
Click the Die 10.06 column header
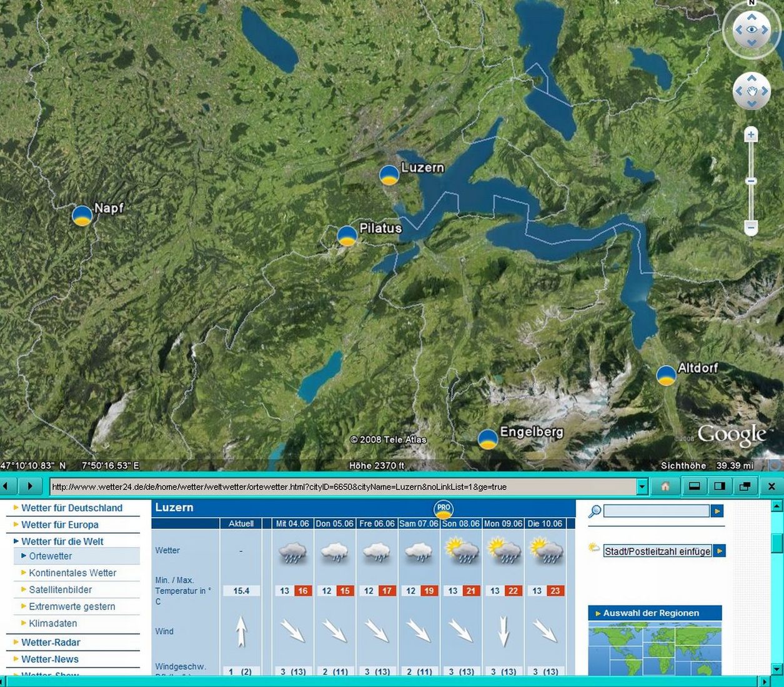[545, 523]
